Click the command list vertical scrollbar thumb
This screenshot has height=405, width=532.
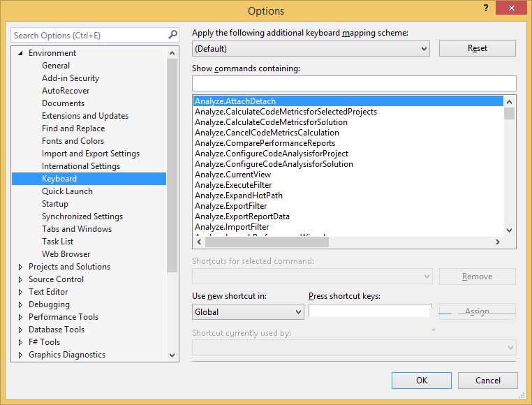(509, 113)
